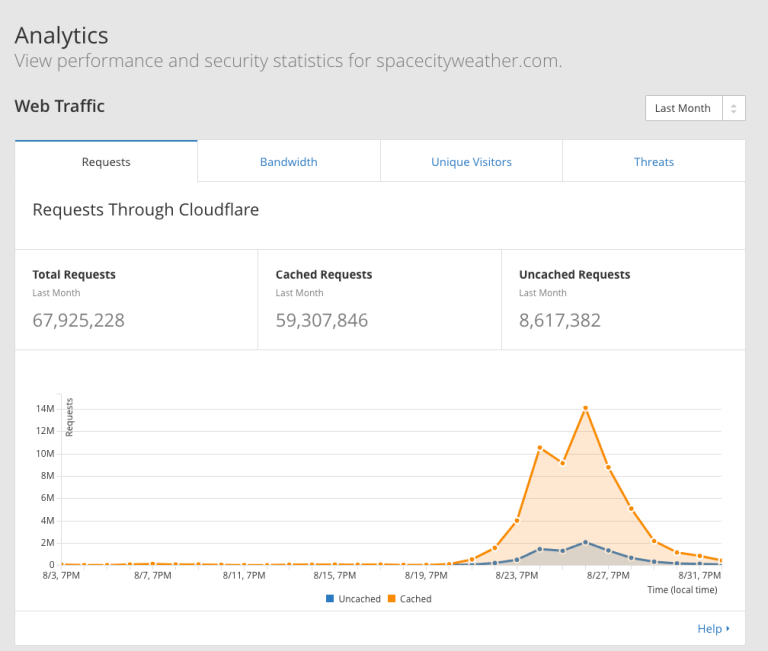768x651 pixels.
Task: Click the Time (local time) axis caption
Action: pos(682,590)
